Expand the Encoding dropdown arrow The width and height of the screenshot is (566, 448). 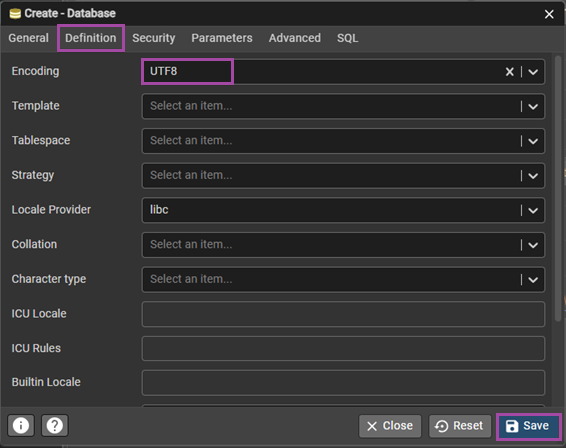pos(533,72)
